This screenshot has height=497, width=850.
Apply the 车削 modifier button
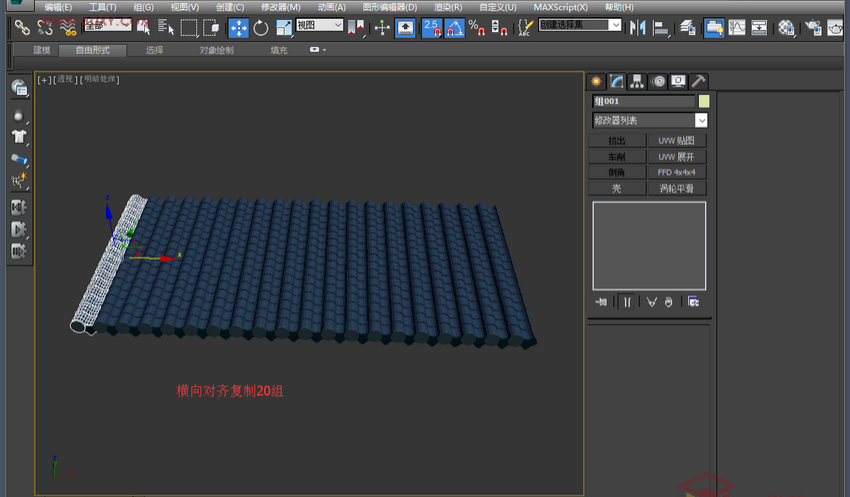tap(617, 157)
